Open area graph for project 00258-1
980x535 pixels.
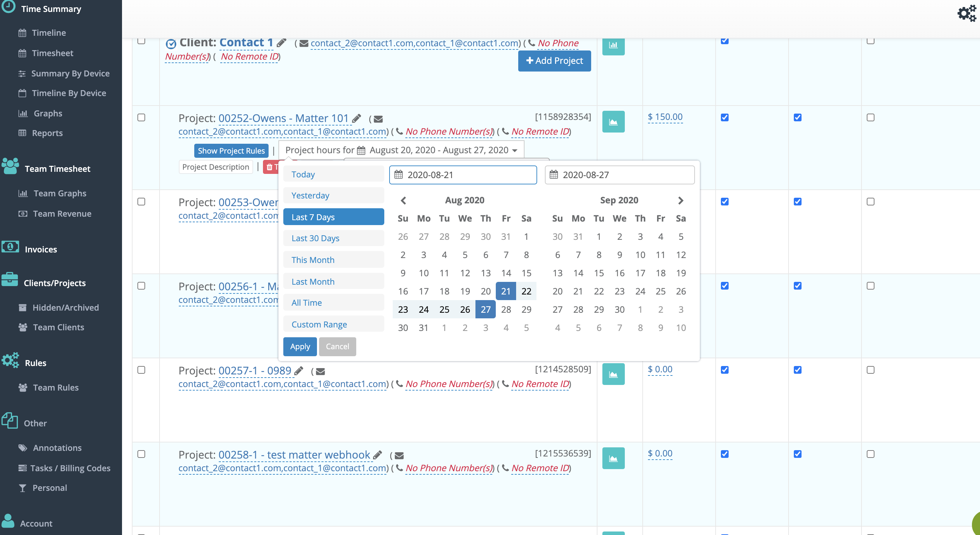[x=613, y=458]
